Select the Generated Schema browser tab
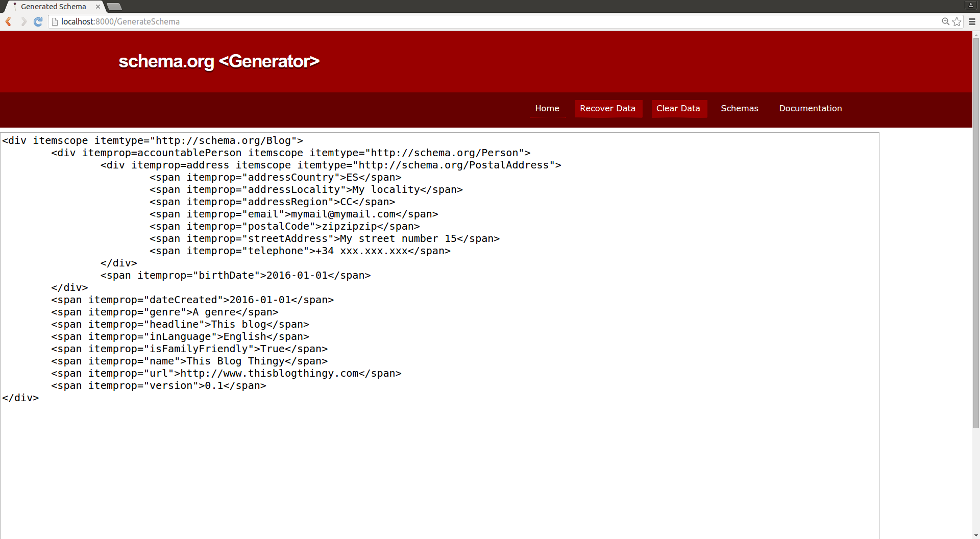The width and height of the screenshot is (980, 539). (x=54, y=7)
